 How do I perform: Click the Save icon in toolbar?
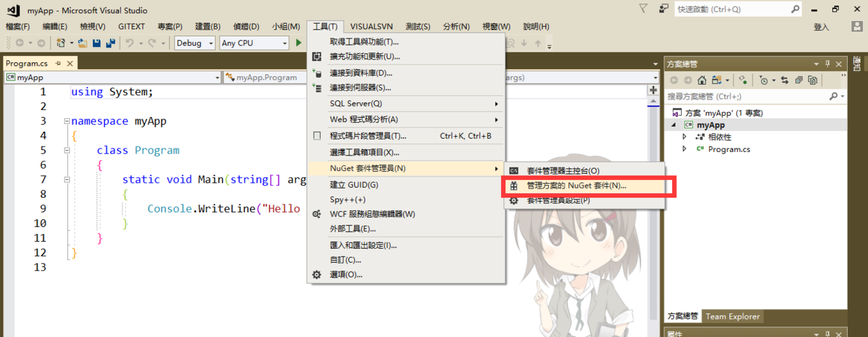pos(97,43)
